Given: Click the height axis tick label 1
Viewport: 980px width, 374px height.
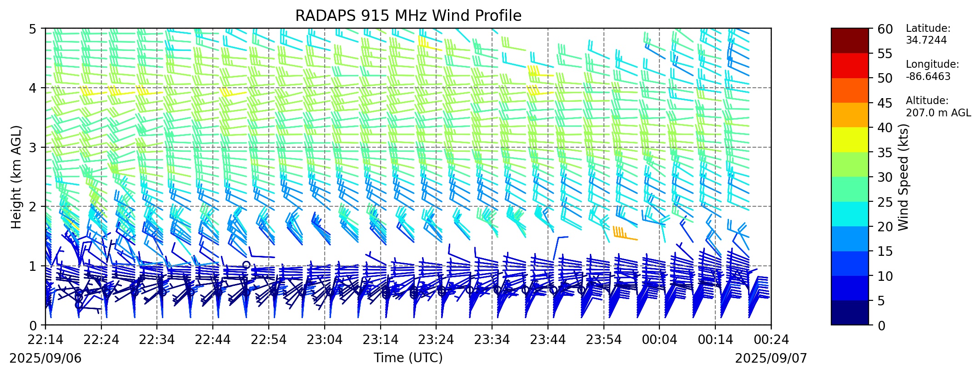Looking at the screenshot, I should (x=33, y=266).
